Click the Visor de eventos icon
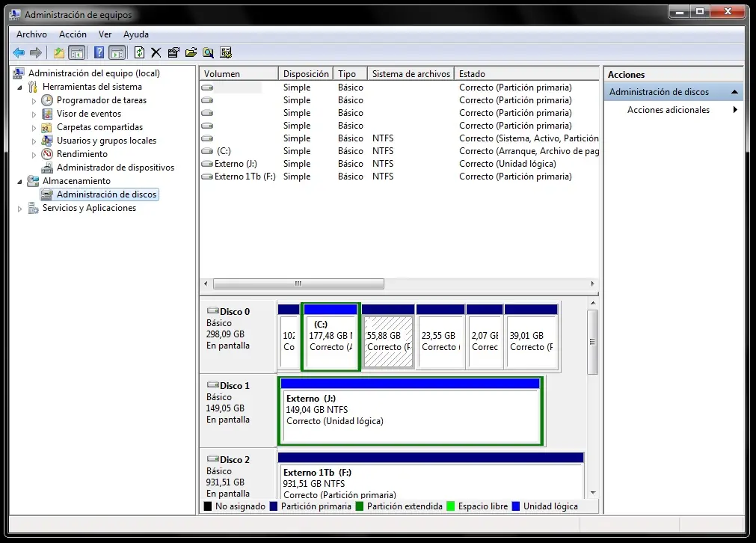This screenshot has height=543, width=756. point(47,114)
